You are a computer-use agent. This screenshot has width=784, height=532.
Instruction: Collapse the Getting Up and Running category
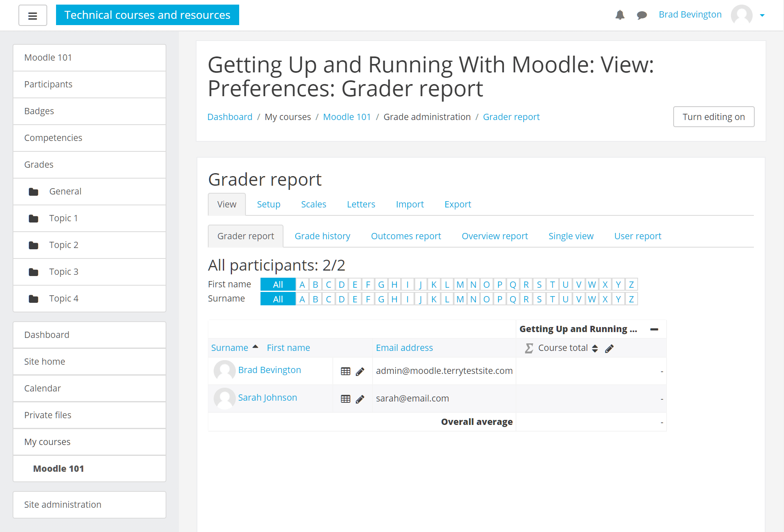[x=654, y=329]
